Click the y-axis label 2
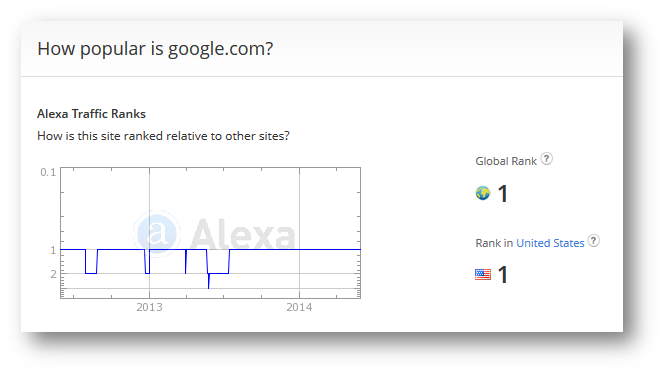The width and height of the screenshot is (665, 374). 53,274
